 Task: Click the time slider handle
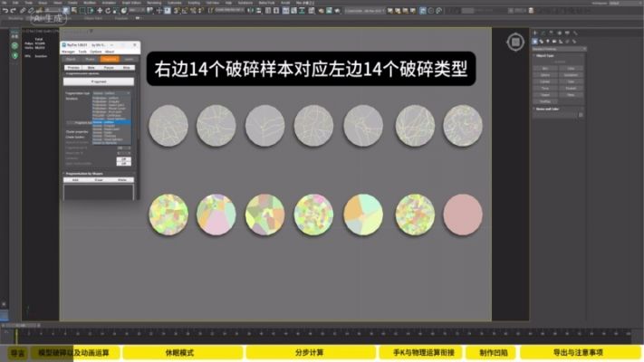tap(22, 326)
